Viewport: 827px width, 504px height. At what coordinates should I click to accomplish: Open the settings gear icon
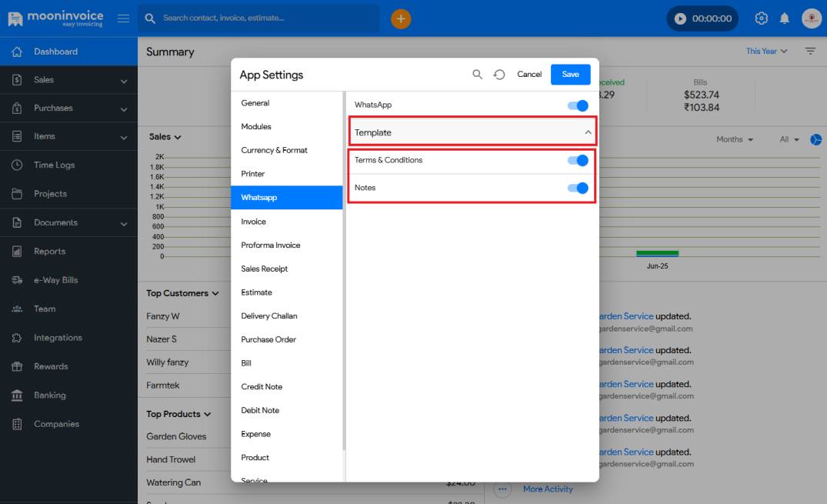click(x=761, y=18)
